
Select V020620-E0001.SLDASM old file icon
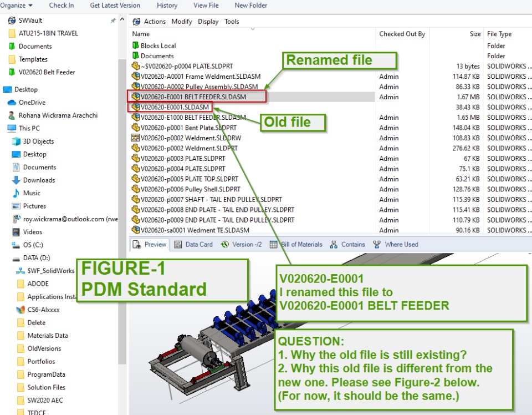135,107
